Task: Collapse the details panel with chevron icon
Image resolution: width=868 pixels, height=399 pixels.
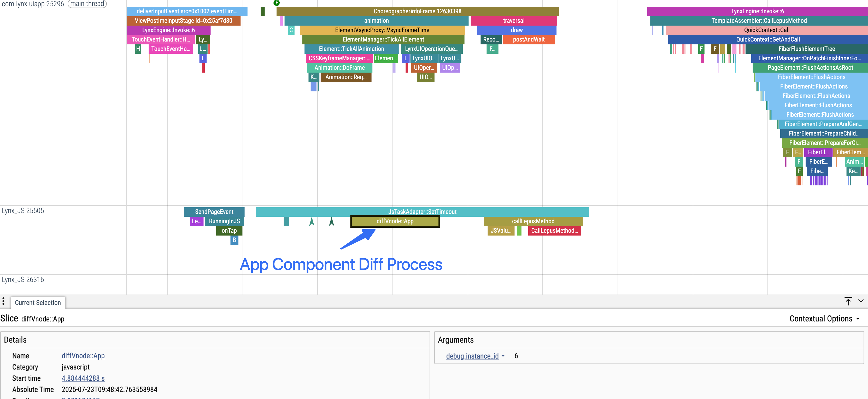Action: (x=861, y=301)
